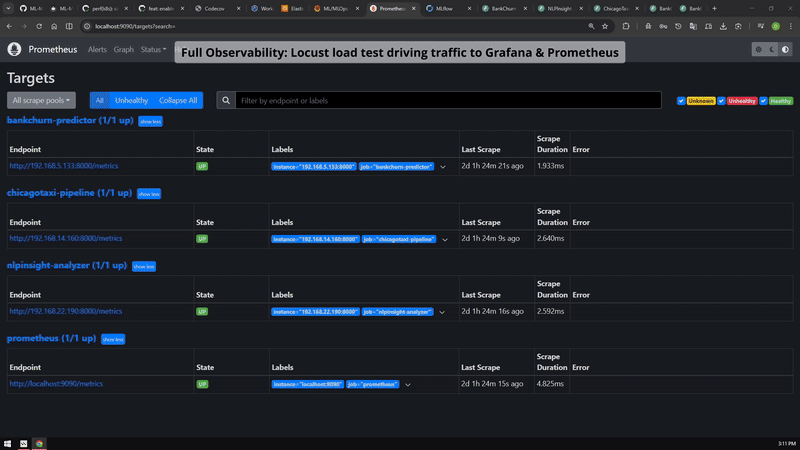This screenshot has height=450, width=800.
Task: Toggle the Unhealthy checkbox filter
Action: (721, 101)
